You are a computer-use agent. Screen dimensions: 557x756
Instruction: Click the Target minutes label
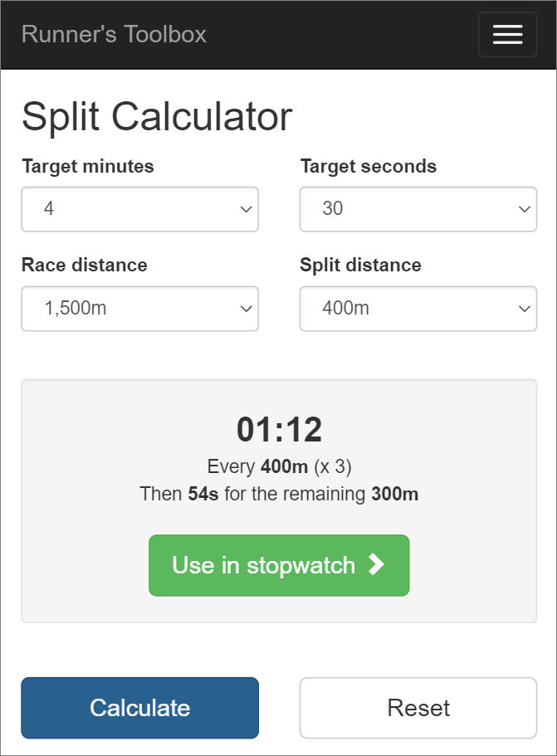click(88, 166)
